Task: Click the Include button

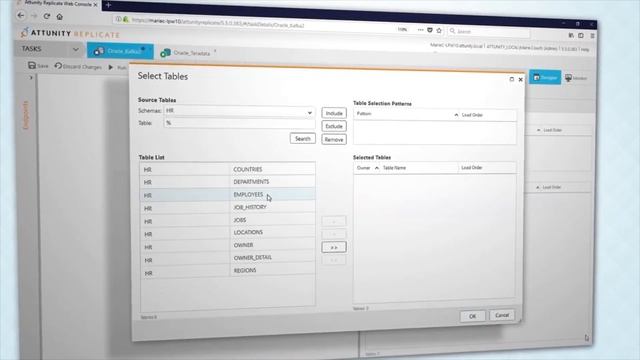Action: click(334, 113)
